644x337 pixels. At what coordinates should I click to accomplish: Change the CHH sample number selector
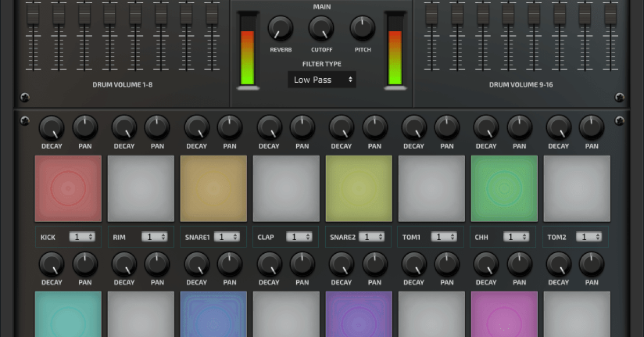pyautogui.click(x=516, y=237)
